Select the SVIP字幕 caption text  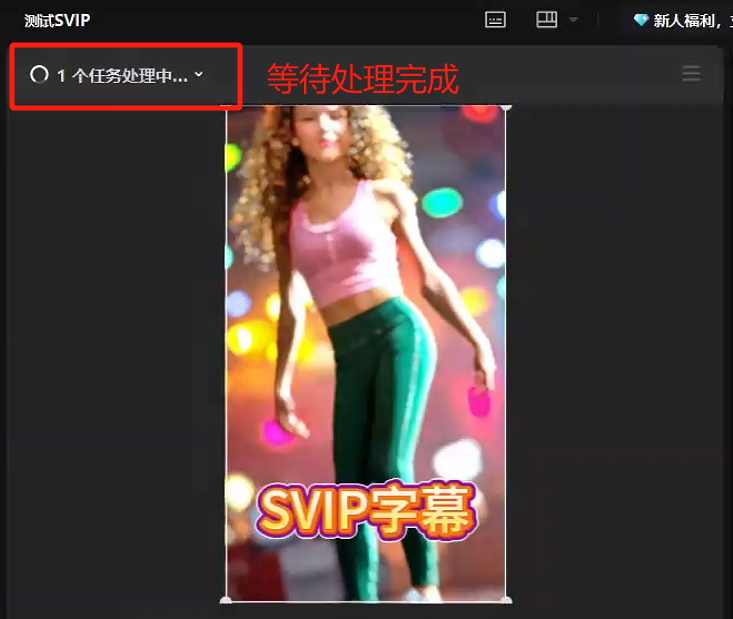(x=366, y=510)
